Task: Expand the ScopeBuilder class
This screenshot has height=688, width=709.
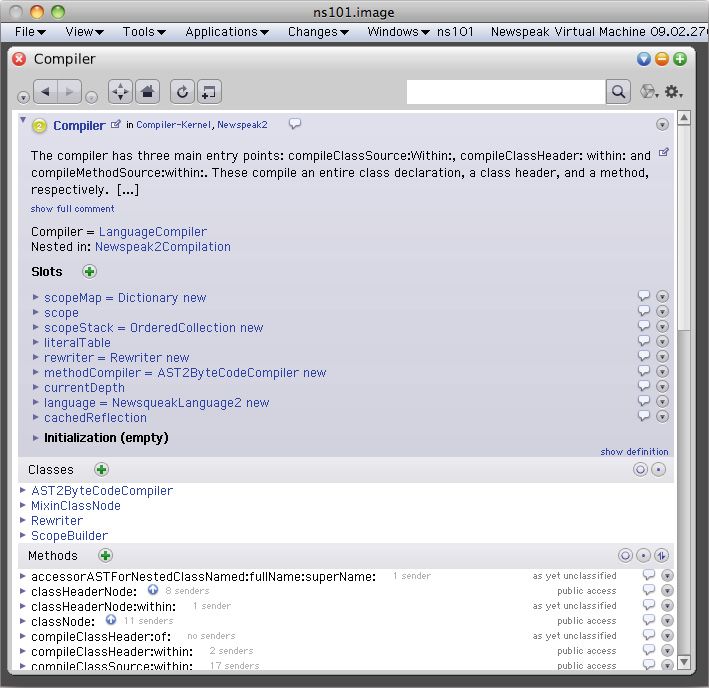Action: 23,535
